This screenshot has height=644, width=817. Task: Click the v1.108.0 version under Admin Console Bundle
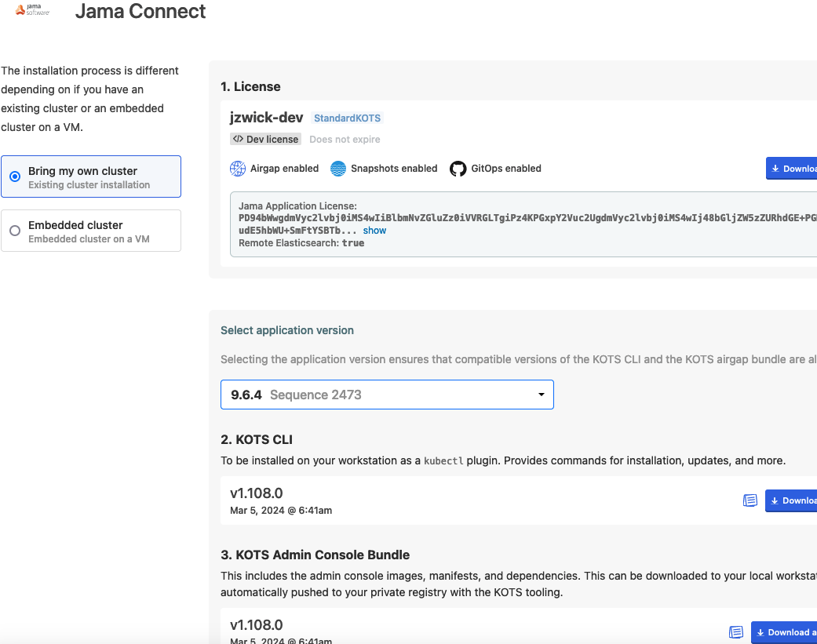pos(257,624)
